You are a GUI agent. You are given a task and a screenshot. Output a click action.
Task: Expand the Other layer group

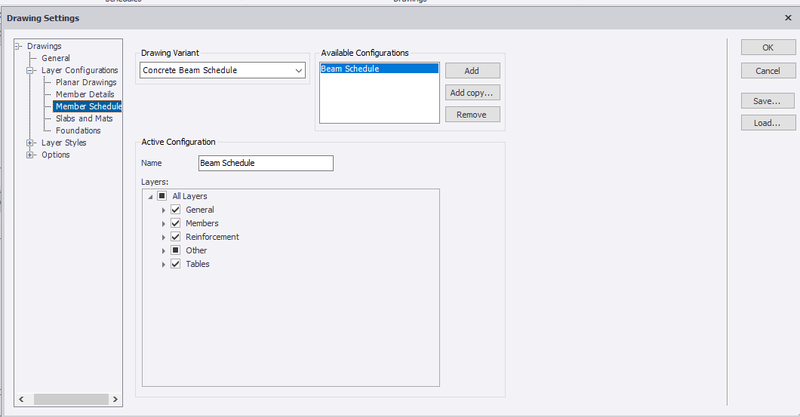(163, 251)
